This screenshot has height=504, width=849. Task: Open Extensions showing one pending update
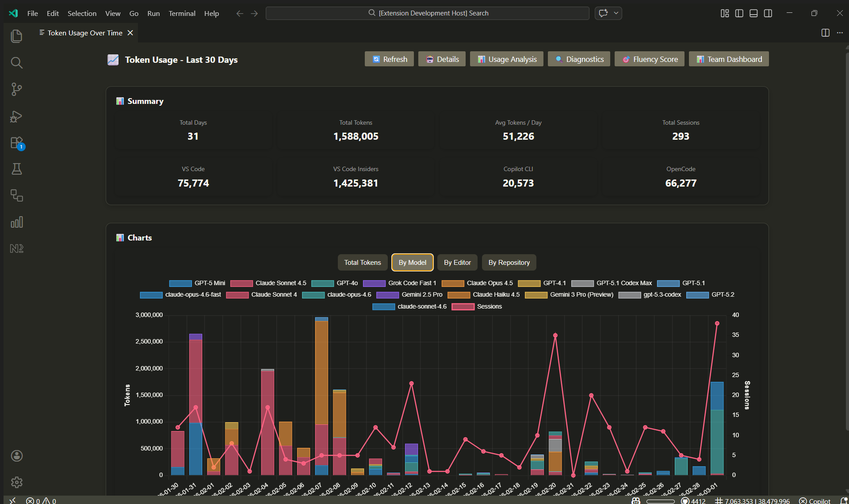[16, 143]
